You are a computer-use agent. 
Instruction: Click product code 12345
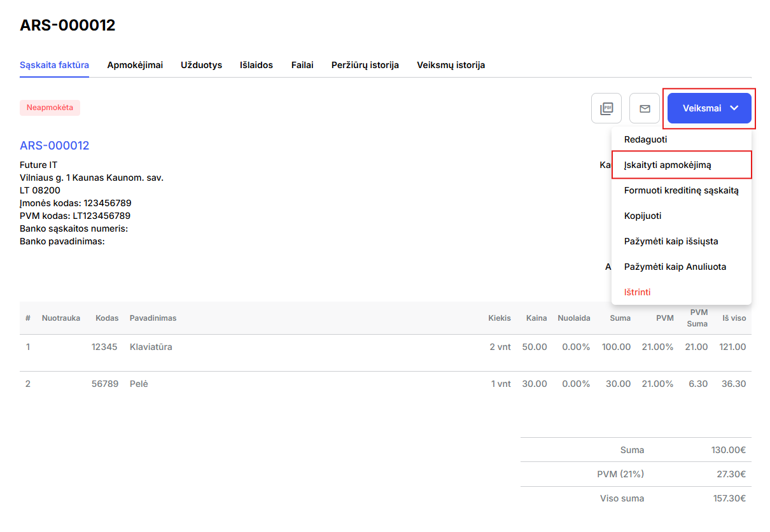pyautogui.click(x=104, y=347)
